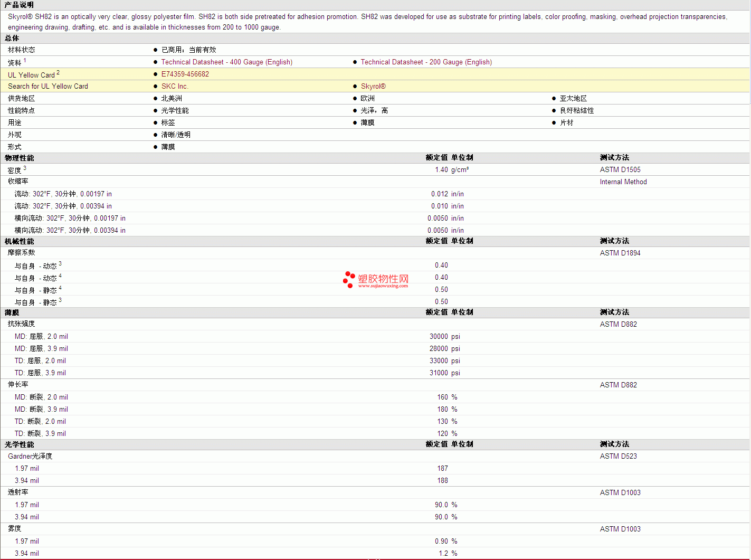751x560 pixels.
Task: Click the 清晰/透明 appearance entry
Action: (x=176, y=135)
